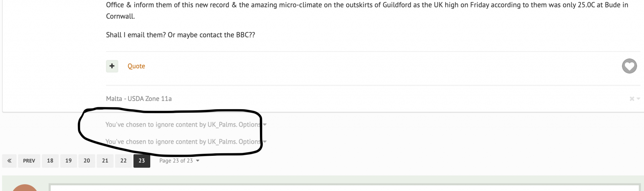The width and height of the screenshot is (644, 191).
Task: Go to first page double-arrow icon
Action: pos(9,161)
